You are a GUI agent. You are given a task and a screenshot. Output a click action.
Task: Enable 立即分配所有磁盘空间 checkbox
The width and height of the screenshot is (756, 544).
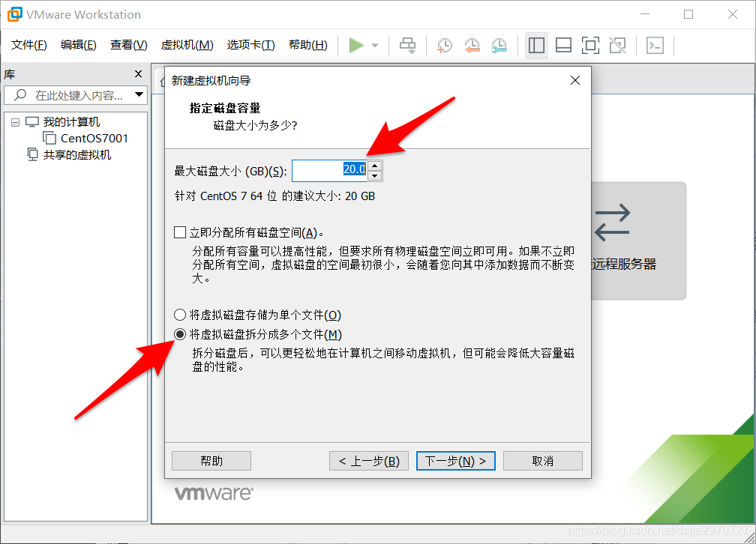180,233
